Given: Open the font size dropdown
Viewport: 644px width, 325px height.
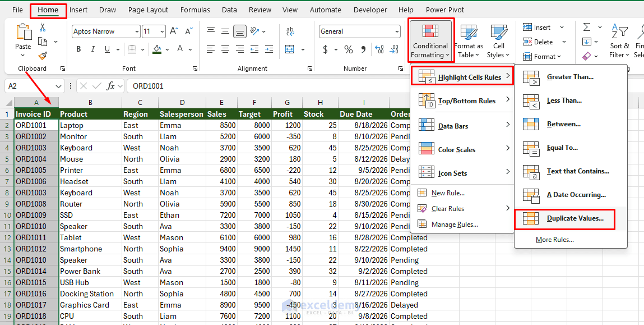Looking at the screenshot, I should (x=162, y=31).
